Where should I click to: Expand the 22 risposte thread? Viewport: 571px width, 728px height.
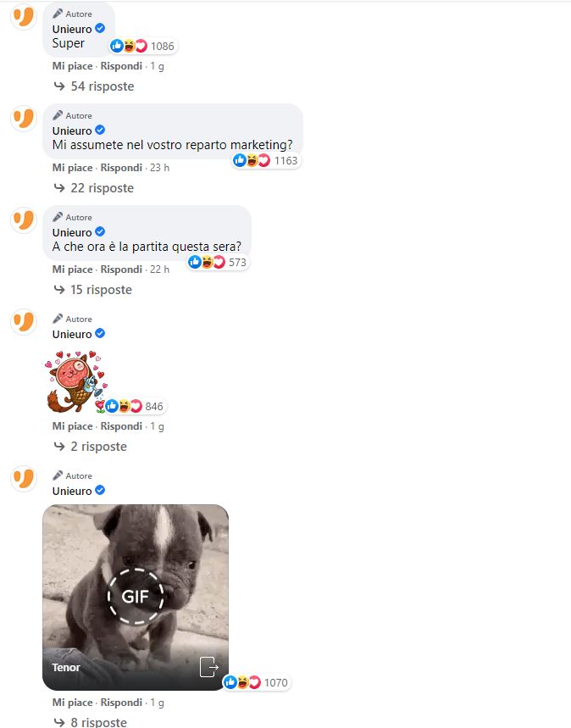[94, 188]
